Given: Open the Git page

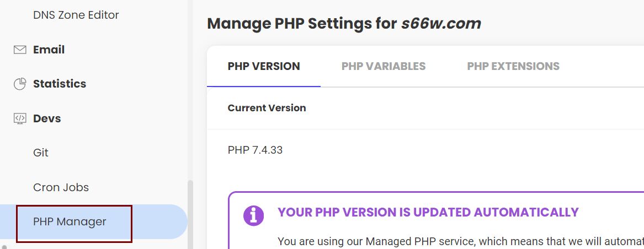Looking at the screenshot, I should click(41, 153).
